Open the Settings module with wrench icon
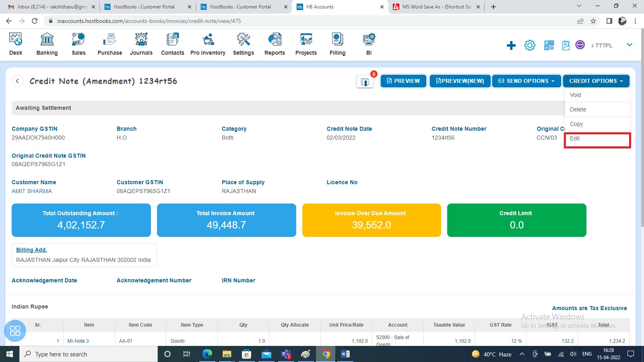The width and height of the screenshot is (644, 362). pyautogui.click(x=244, y=44)
